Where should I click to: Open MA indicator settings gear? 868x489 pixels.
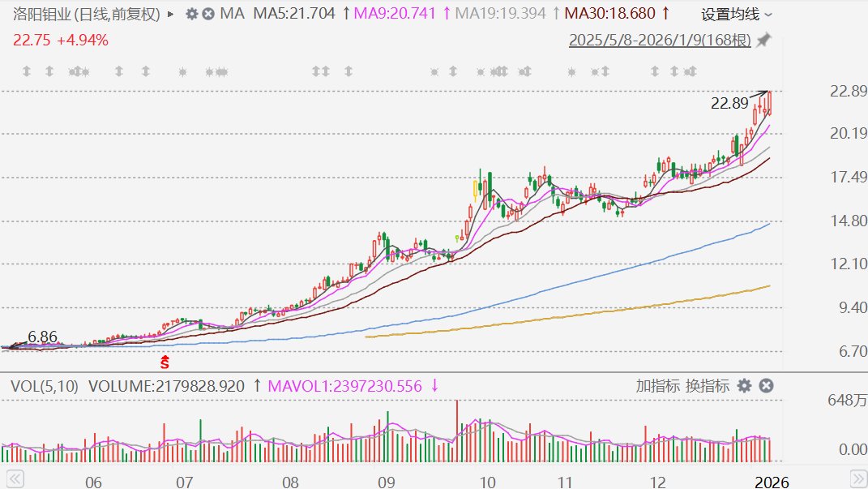191,14
